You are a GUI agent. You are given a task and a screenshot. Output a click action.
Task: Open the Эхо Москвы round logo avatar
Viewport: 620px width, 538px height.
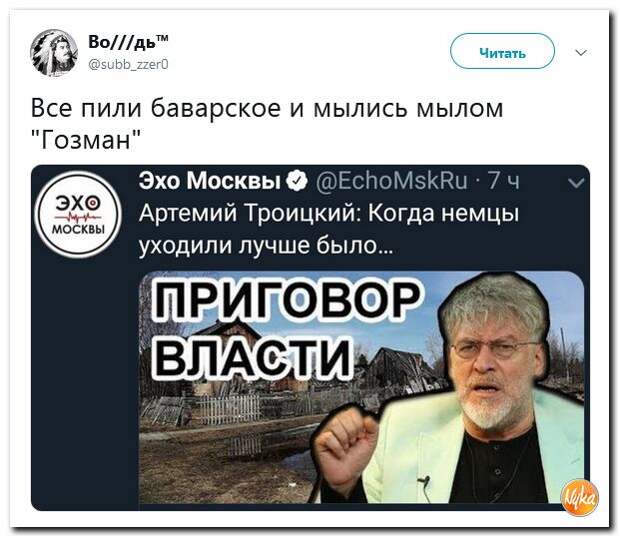pyautogui.click(x=78, y=215)
